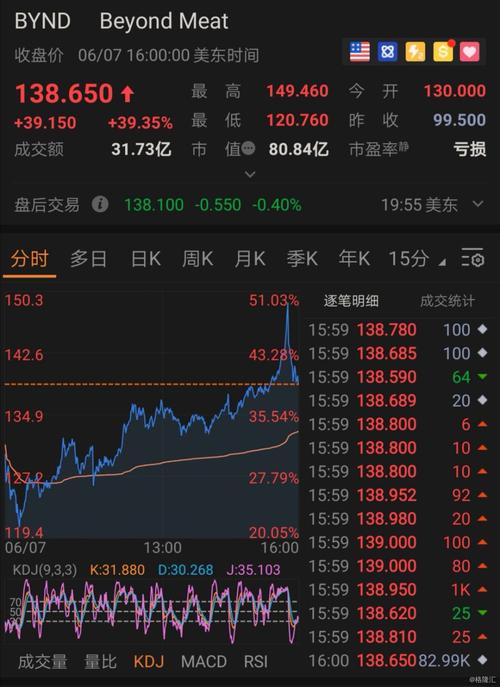Tap the US flag market icon
The height and width of the screenshot is (687, 500).
point(360,52)
